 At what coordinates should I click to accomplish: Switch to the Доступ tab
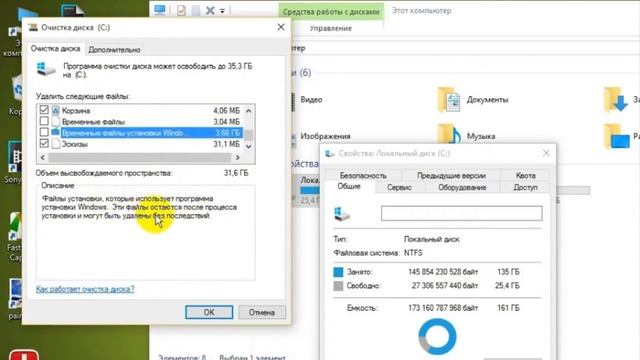pyautogui.click(x=525, y=187)
